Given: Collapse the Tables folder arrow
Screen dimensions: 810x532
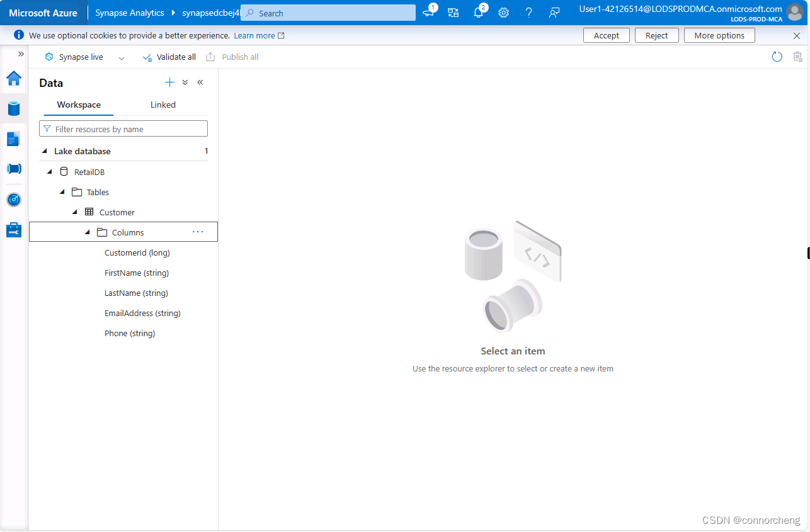Looking at the screenshot, I should [x=62, y=192].
